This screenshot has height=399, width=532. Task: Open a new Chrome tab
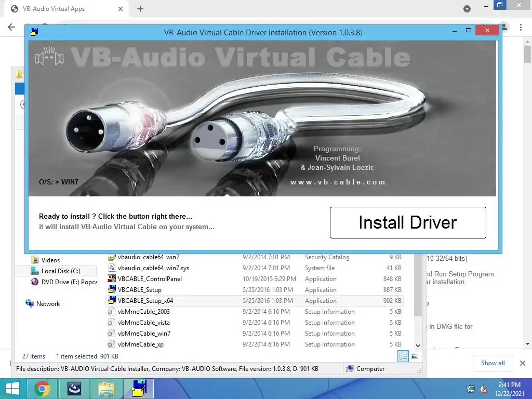140,9
